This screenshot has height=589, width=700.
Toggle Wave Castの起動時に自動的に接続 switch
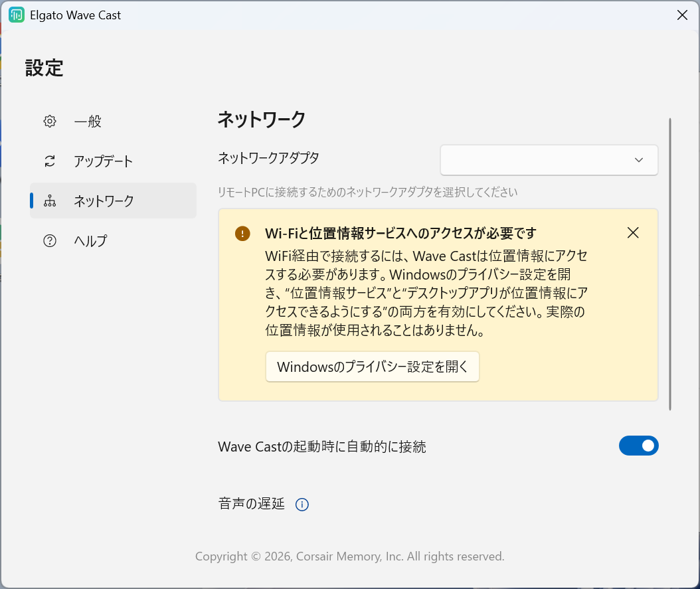pos(638,446)
